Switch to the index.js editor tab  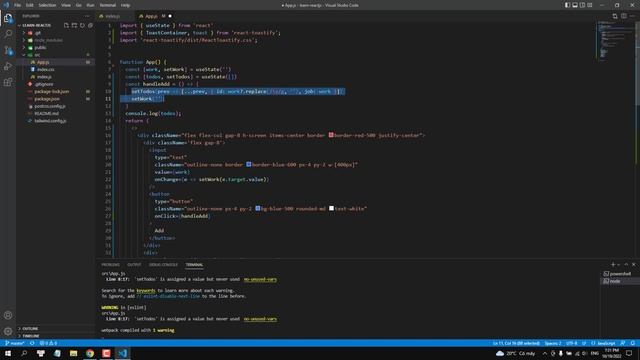(x=113, y=16)
